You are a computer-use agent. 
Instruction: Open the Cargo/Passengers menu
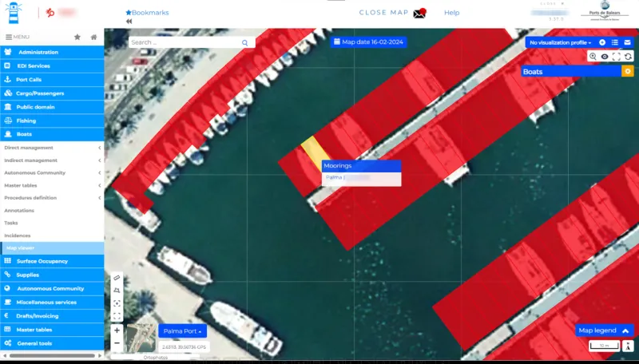(52, 93)
